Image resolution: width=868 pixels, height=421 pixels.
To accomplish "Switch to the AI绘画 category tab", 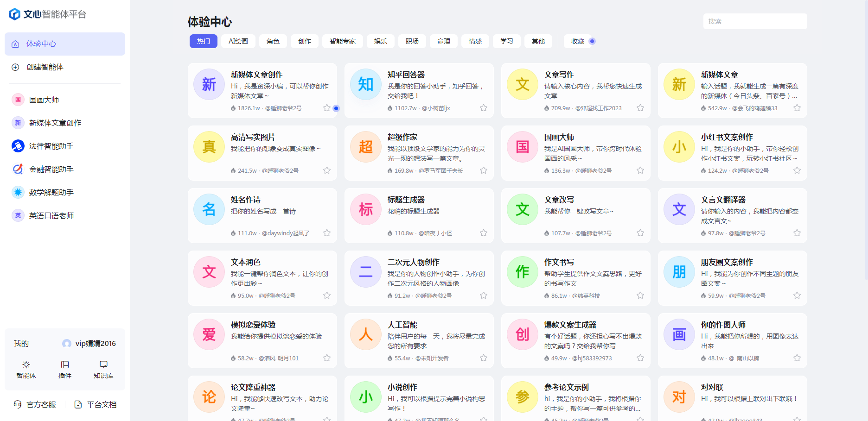I will click(x=238, y=41).
